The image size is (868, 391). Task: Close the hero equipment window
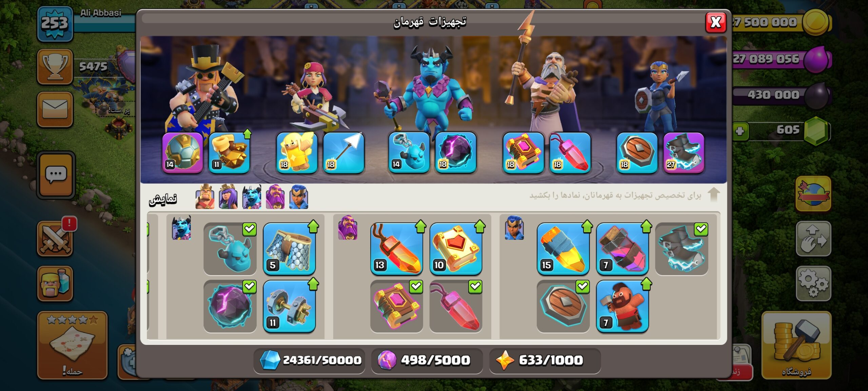pos(716,22)
